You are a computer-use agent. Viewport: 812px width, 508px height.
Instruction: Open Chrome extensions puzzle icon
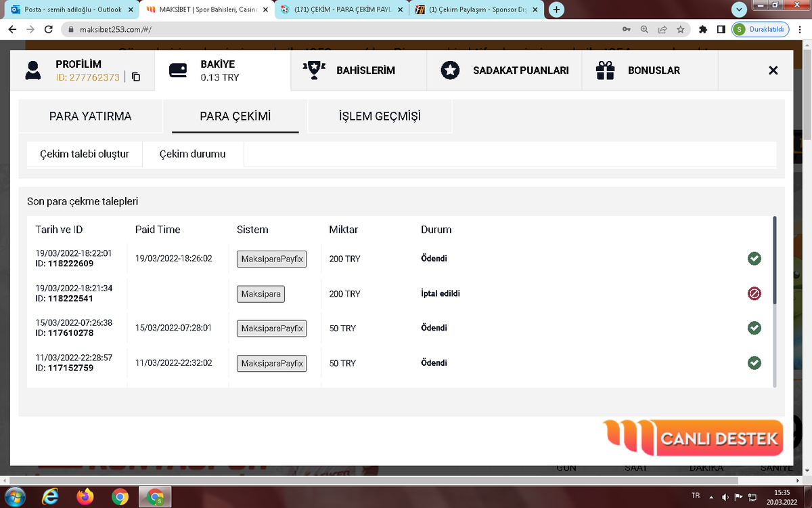tap(703, 30)
